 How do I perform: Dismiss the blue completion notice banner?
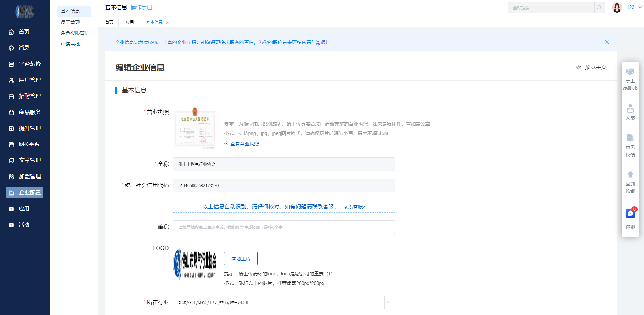(607, 42)
